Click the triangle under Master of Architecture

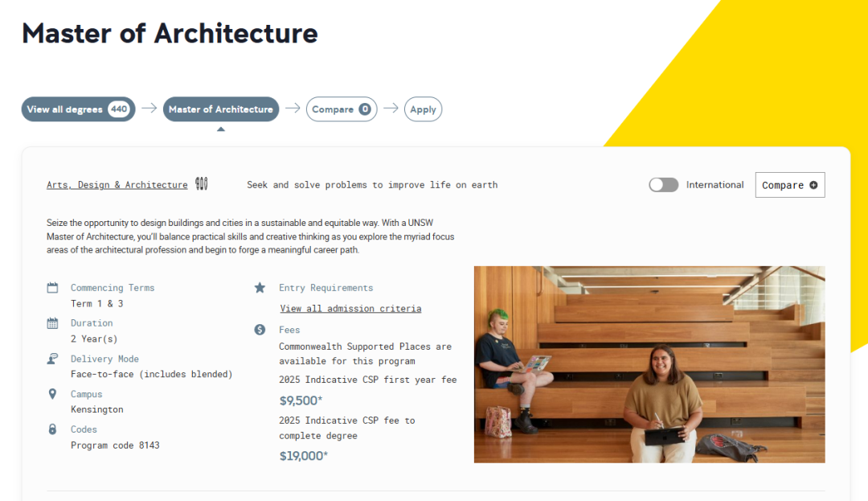221,129
